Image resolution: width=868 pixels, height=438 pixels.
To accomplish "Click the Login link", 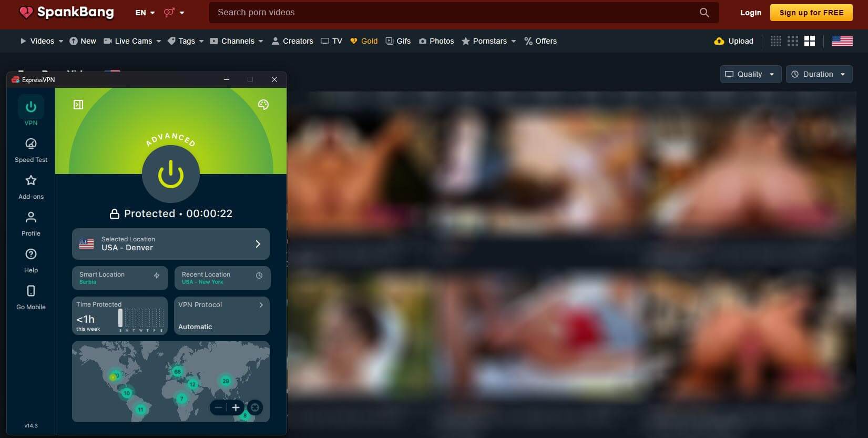I will (751, 13).
